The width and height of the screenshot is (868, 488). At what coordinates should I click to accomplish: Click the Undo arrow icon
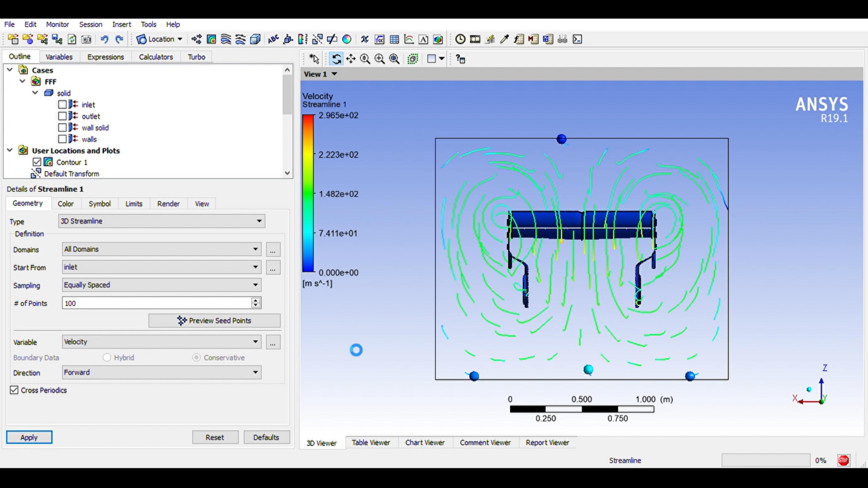[105, 39]
